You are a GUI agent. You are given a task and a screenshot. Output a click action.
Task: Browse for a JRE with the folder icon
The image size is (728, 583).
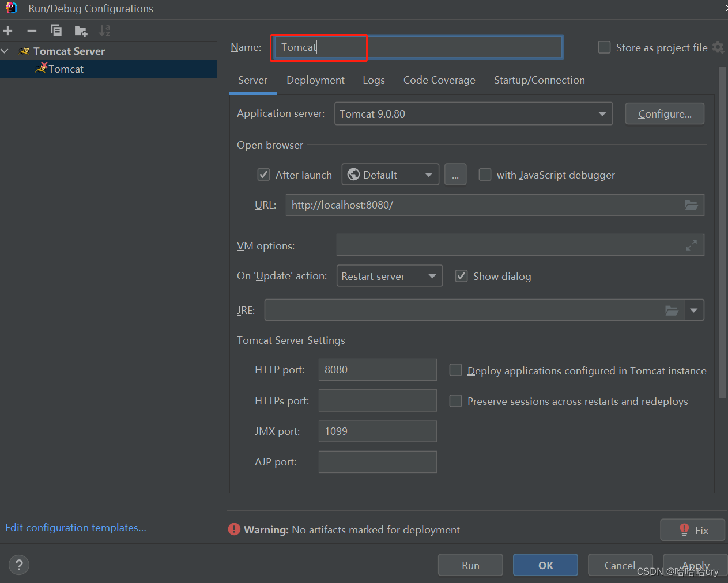(672, 311)
